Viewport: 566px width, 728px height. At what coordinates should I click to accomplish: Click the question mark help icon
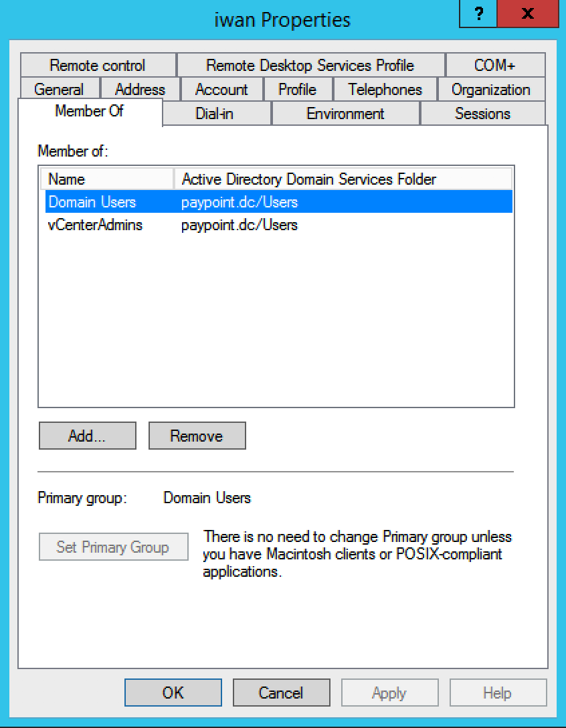(478, 15)
